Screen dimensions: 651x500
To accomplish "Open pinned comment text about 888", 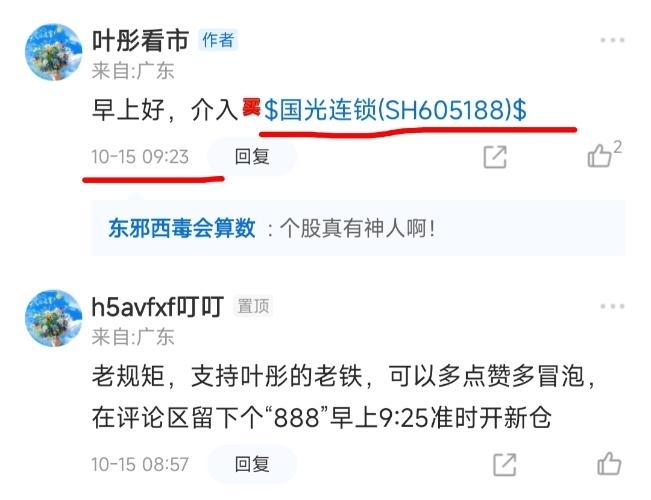I will coord(343,397).
